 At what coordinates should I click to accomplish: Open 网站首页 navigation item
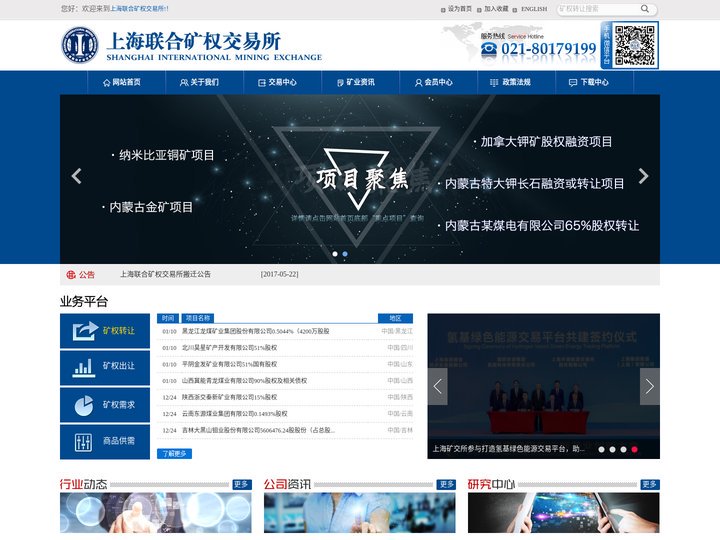tap(126, 83)
